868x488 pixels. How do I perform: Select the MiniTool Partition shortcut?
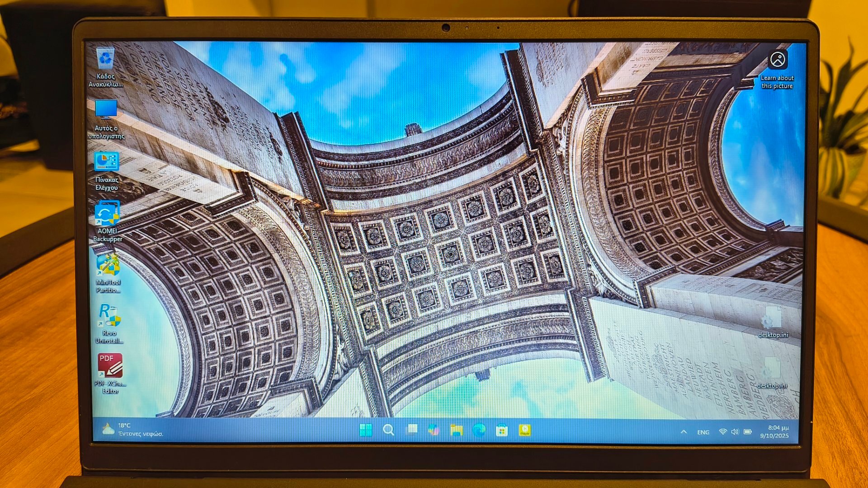pyautogui.click(x=108, y=265)
